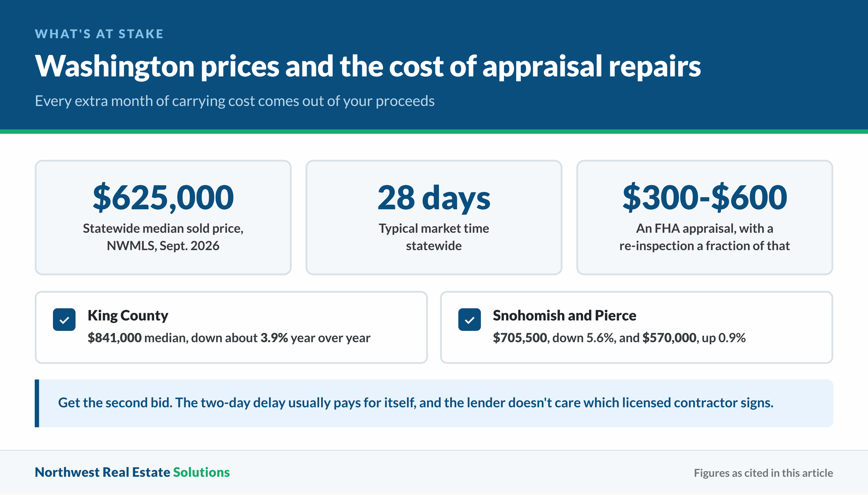Click the WHAT'S AT STAKE label
This screenshot has height=495, width=868.
point(99,34)
